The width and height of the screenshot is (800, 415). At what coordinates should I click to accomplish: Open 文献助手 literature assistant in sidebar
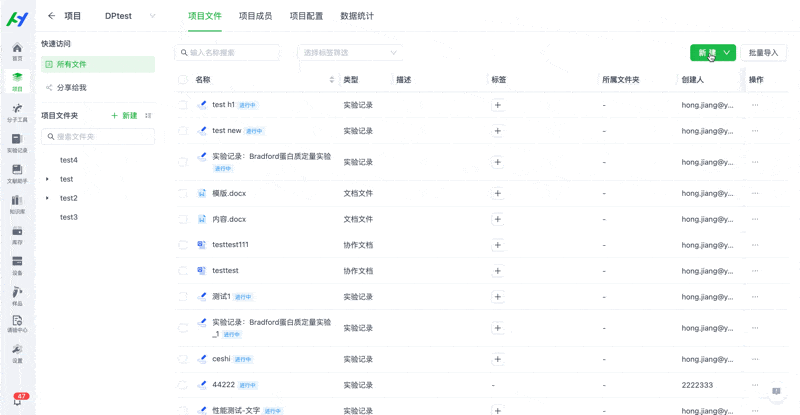(17, 174)
